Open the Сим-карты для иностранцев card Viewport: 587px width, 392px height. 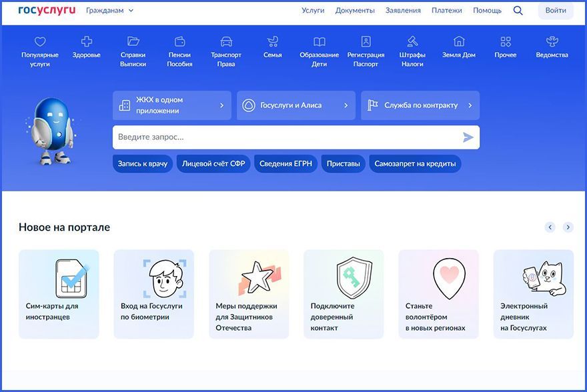point(59,294)
